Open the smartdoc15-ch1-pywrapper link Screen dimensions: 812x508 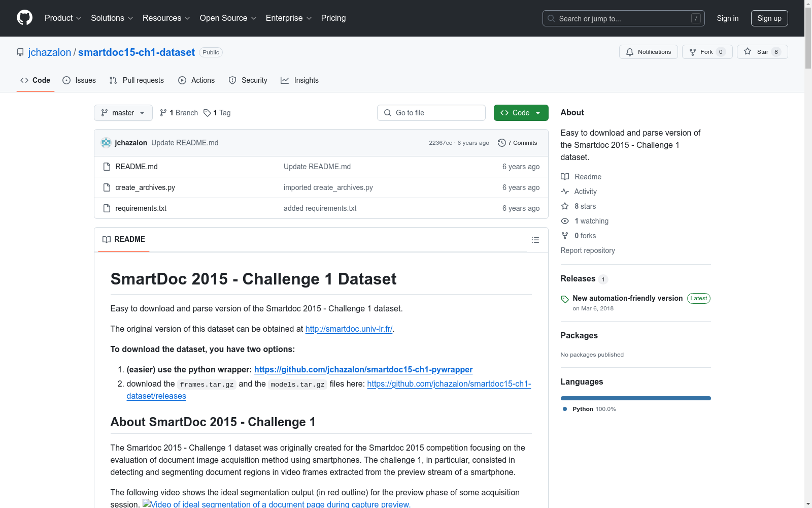pos(363,370)
